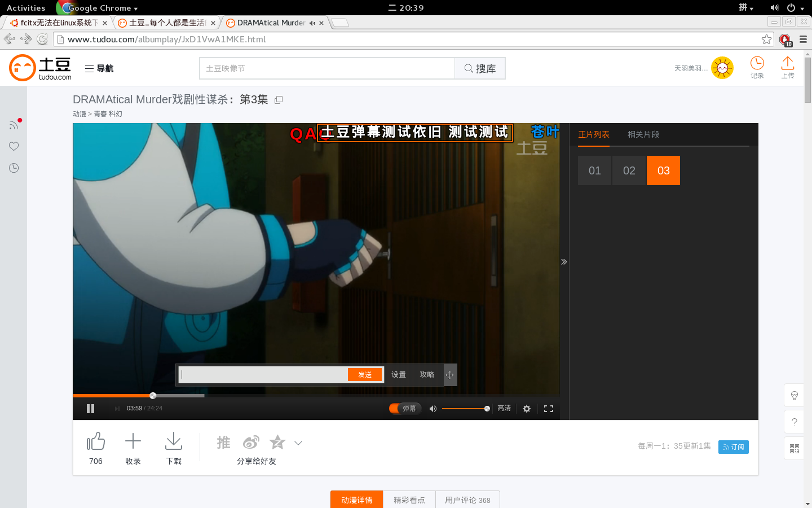Reload the page
This screenshot has width=812, height=508.
click(x=42, y=39)
